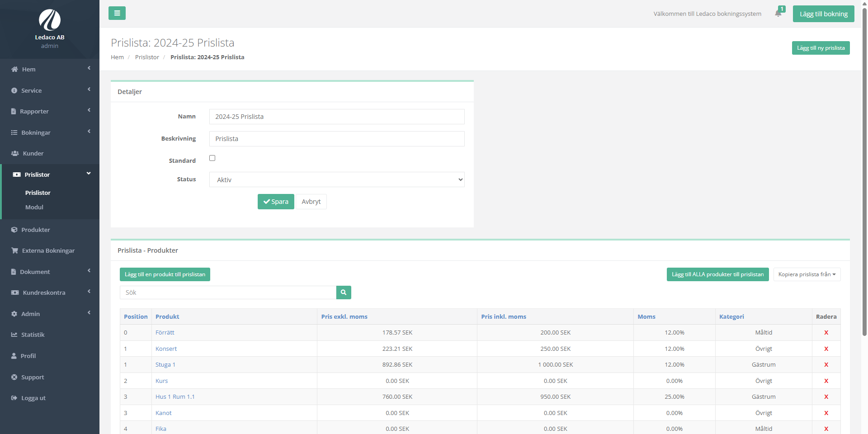The height and width of the screenshot is (434, 868).
Task: Delete the Kanot product row
Action: click(x=826, y=413)
